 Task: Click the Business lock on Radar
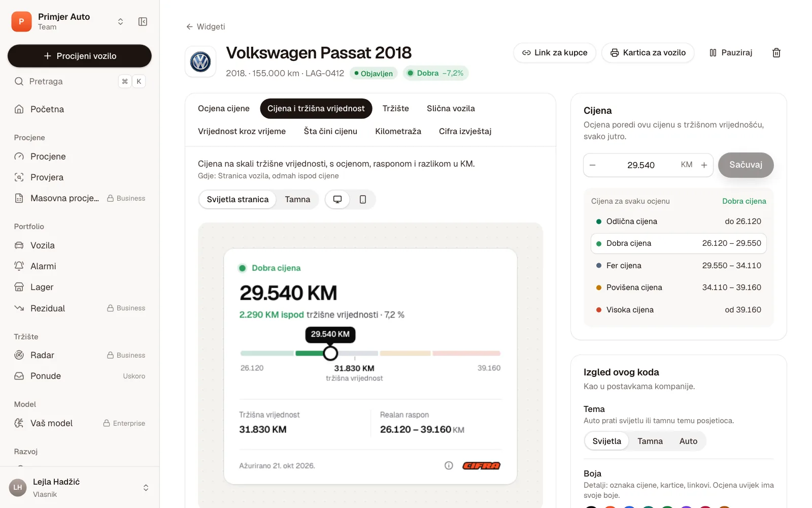coord(126,355)
